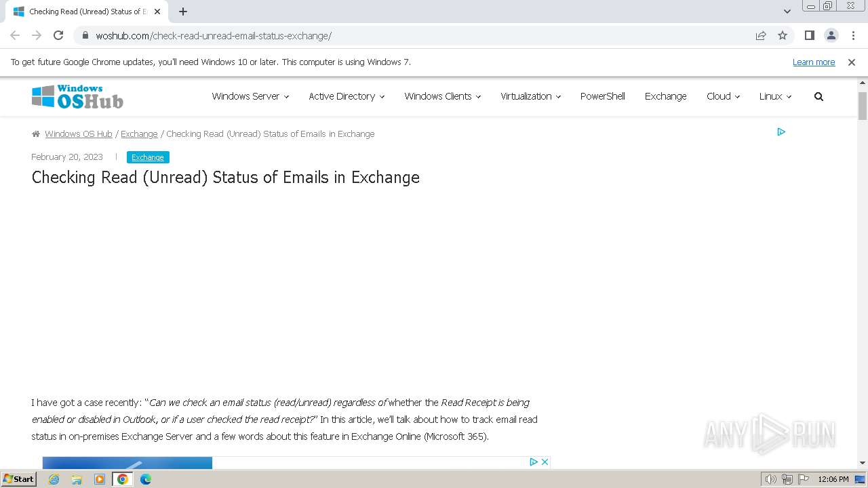Click the browser back arrow
Image resolution: width=868 pixels, height=488 pixels.
pos(15,35)
